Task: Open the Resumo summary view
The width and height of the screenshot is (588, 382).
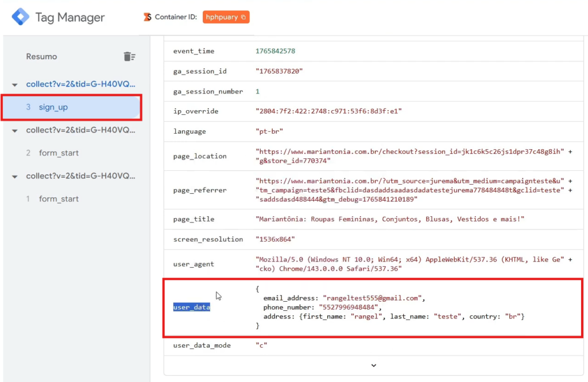Action: pyautogui.click(x=41, y=57)
